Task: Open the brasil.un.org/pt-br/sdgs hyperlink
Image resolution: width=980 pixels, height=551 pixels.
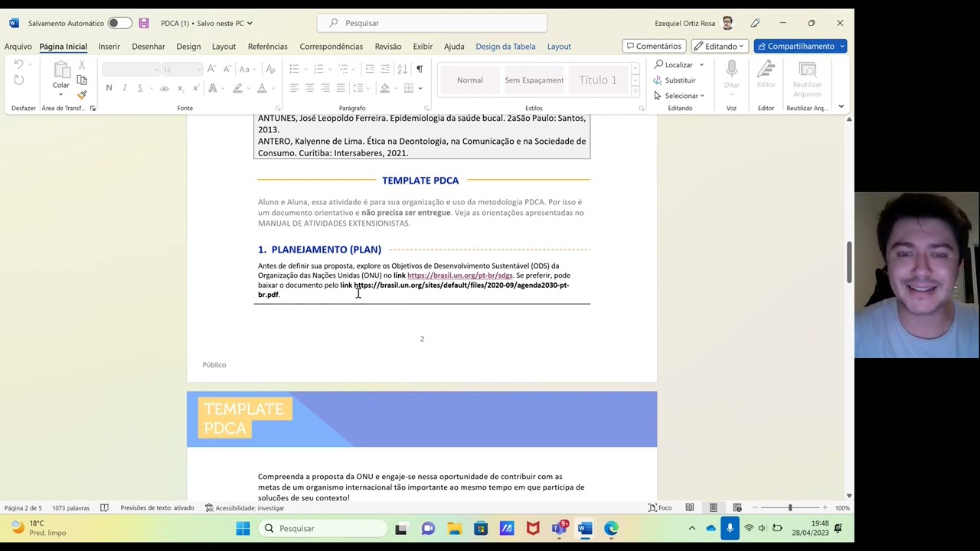Action: [460, 275]
